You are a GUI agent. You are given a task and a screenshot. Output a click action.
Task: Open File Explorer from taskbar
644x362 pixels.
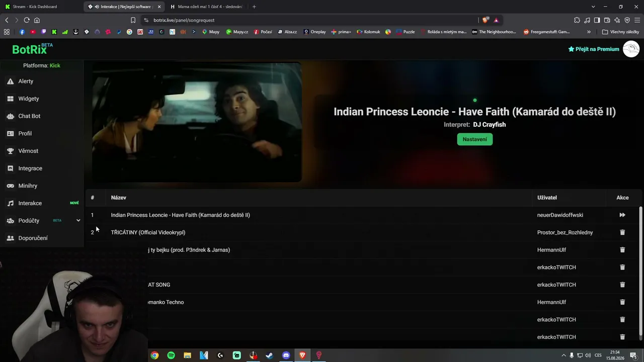pyautogui.click(x=187, y=355)
